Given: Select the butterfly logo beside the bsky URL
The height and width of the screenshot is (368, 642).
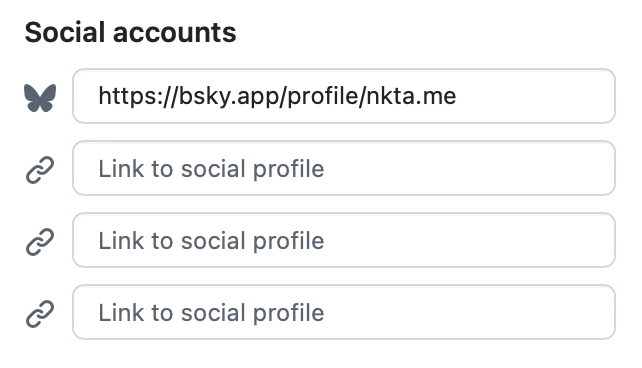Looking at the screenshot, I should pos(40,97).
